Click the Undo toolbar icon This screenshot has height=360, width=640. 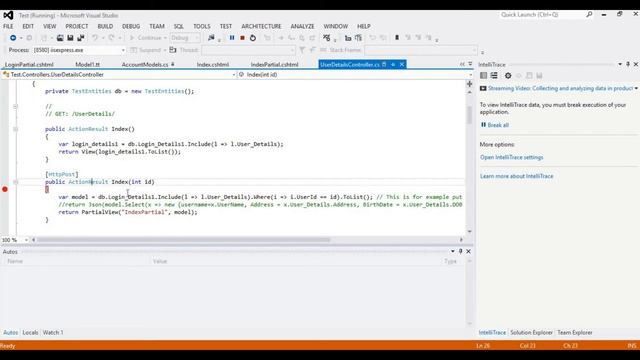coord(95,38)
